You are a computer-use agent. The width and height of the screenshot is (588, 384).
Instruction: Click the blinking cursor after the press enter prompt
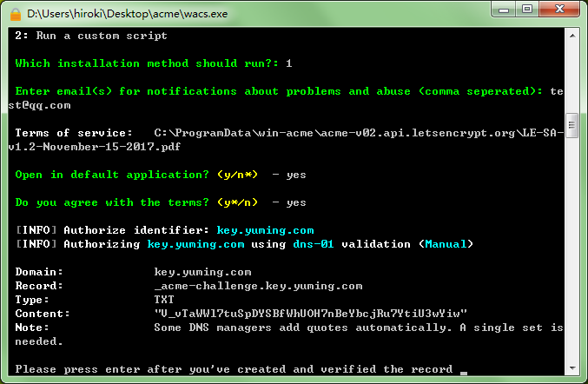tap(465, 370)
